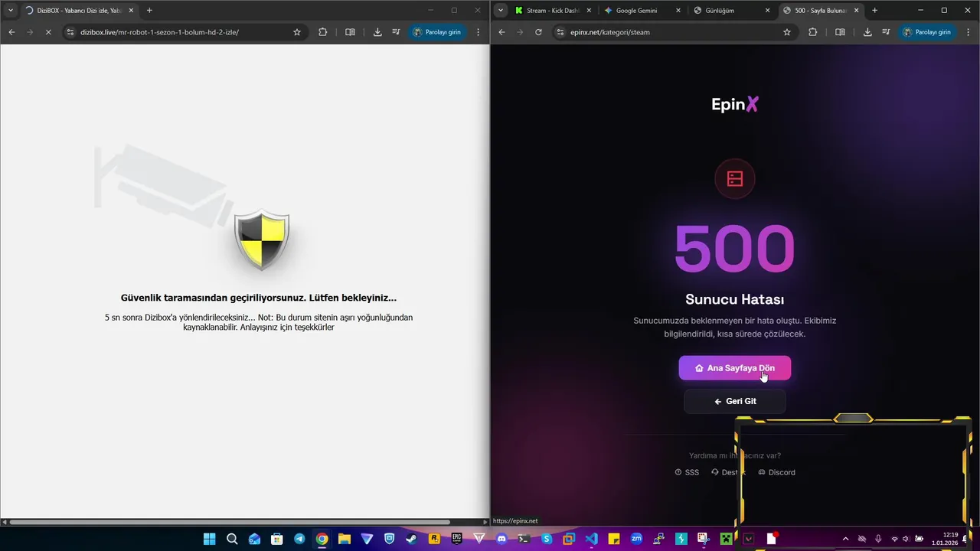Open downloads in the DiziBOX window
Viewport: 980px width, 551px height.
(x=377, y=32)
